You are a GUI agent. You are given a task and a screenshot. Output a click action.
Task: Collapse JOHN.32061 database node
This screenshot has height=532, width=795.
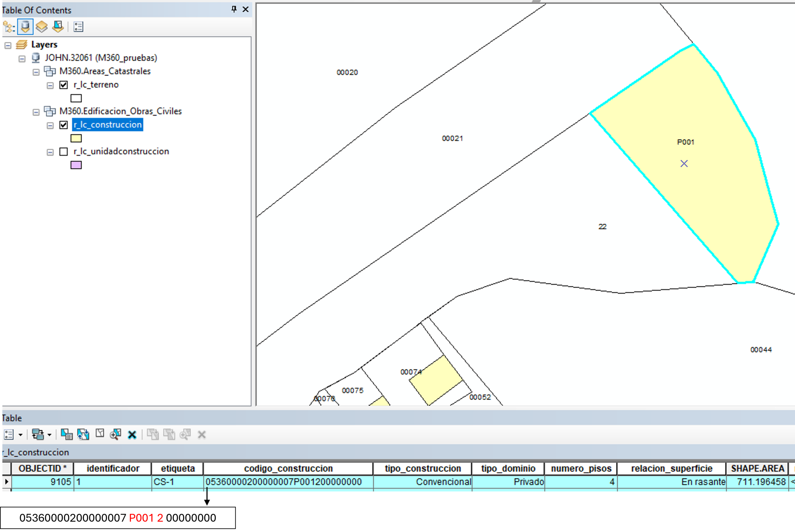point(22,59)
